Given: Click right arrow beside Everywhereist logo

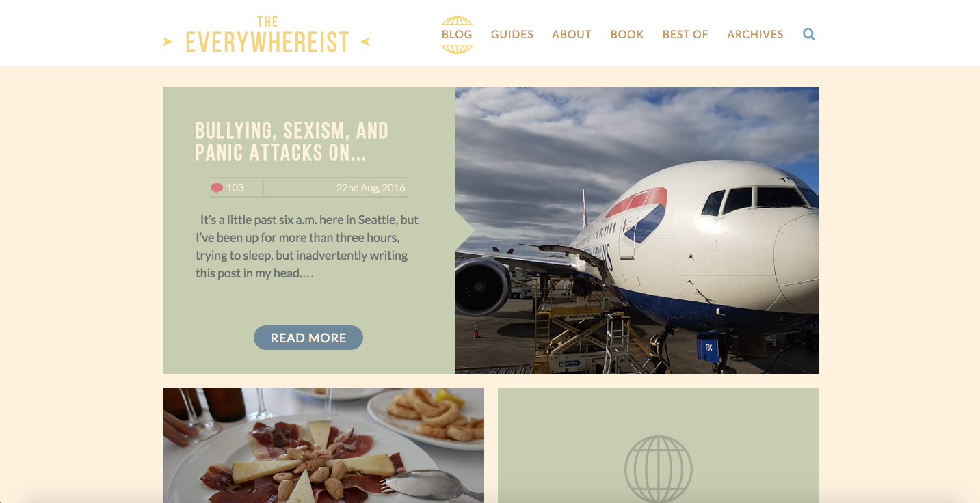Looking at the screenshot, I should coord(365,42).
